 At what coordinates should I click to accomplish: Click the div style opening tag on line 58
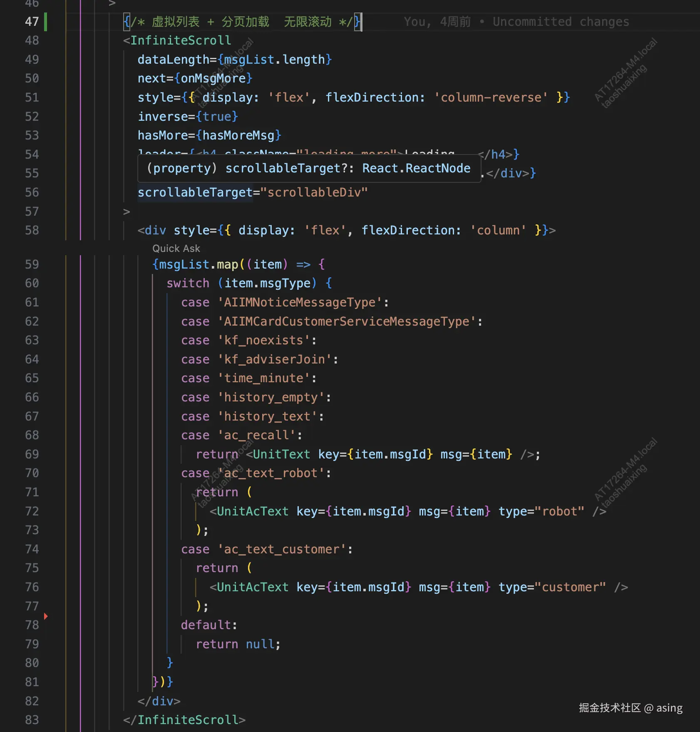[347, 230]
